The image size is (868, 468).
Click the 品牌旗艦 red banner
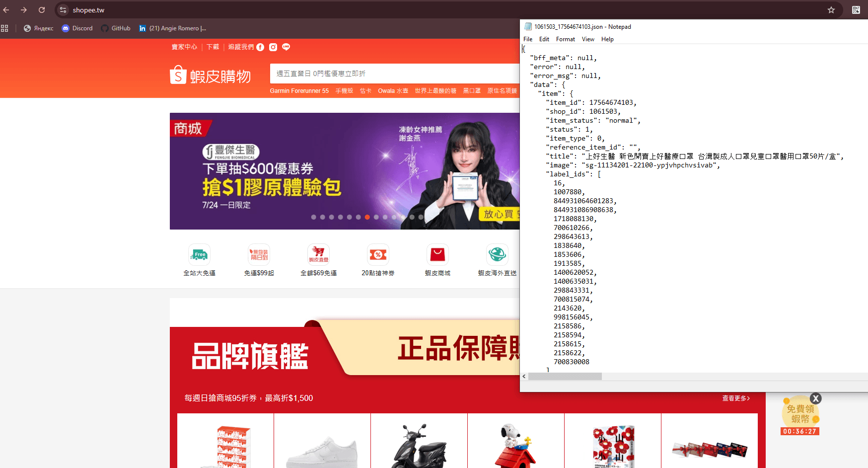[251, 356]
